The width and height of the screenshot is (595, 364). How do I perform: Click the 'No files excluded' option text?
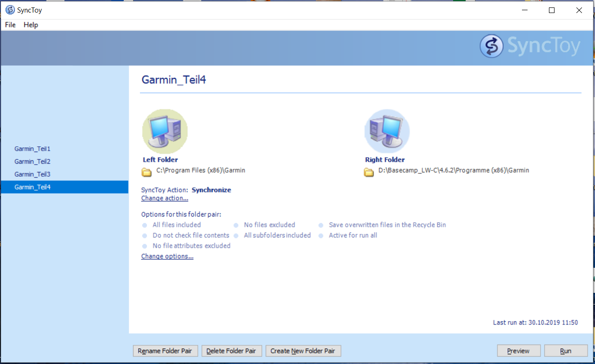point(269,225)
